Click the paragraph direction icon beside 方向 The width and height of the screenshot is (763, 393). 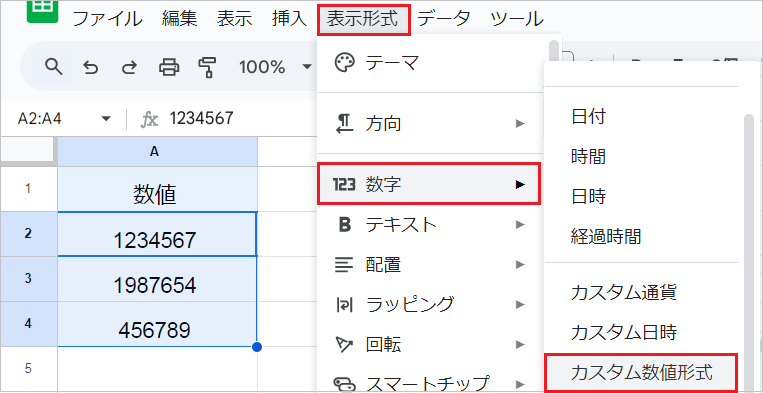coord(345,124)
